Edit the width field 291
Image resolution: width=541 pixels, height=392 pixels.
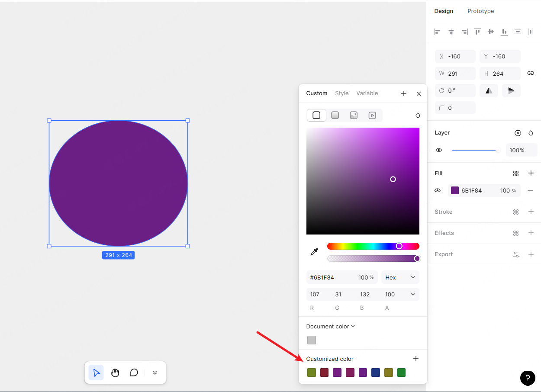455,74
